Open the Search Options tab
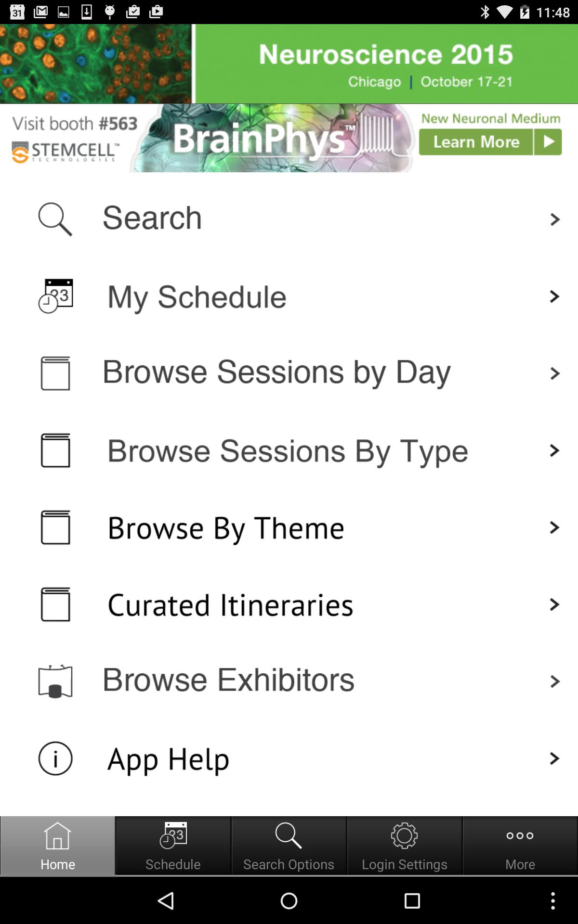This screenshot has height=924, width=578. tap(289, 846)
